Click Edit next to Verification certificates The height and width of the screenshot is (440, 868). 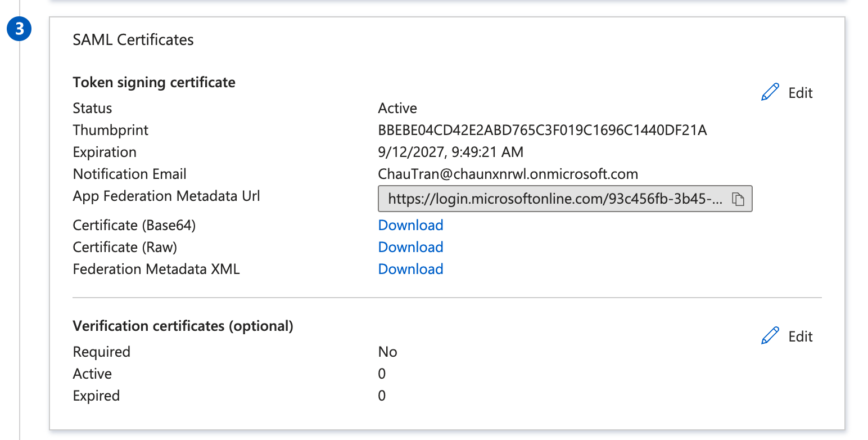(x=800, y=336)
